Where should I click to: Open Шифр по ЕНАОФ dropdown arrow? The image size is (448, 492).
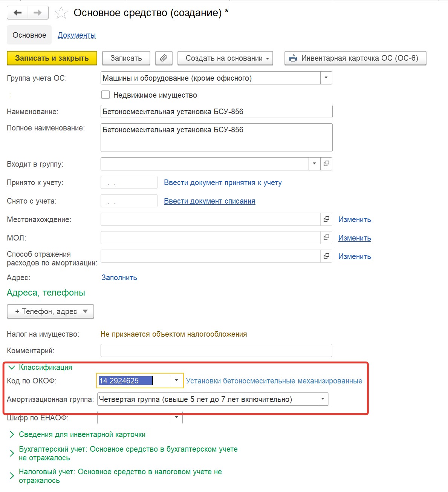click(176, 417)
